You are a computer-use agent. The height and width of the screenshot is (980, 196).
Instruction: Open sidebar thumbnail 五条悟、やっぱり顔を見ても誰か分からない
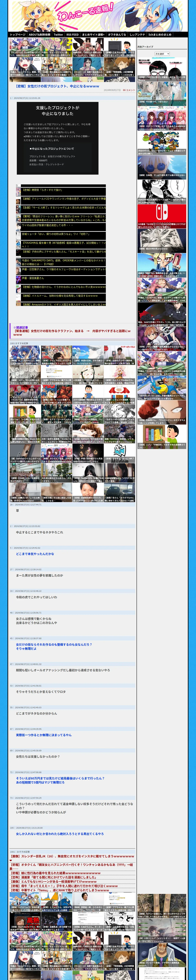coord(162,167)
